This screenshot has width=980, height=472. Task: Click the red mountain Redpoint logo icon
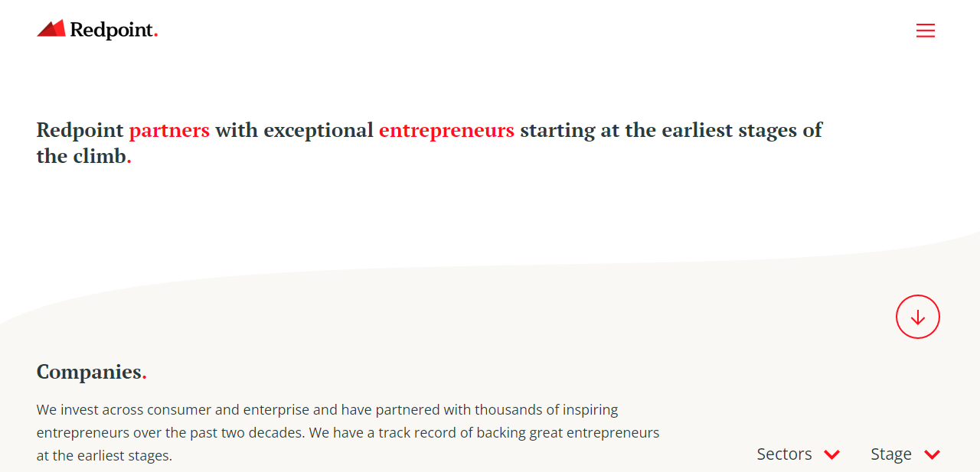click(x=51, y=29)
